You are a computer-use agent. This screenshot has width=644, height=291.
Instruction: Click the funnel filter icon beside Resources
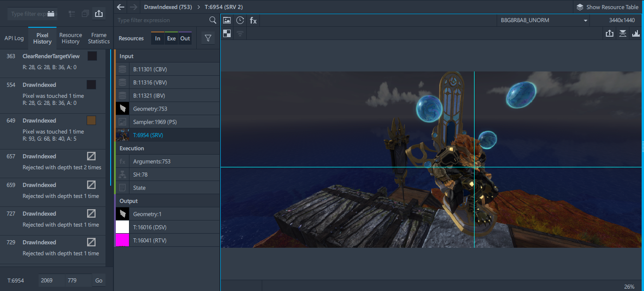(x=208, y=39)
